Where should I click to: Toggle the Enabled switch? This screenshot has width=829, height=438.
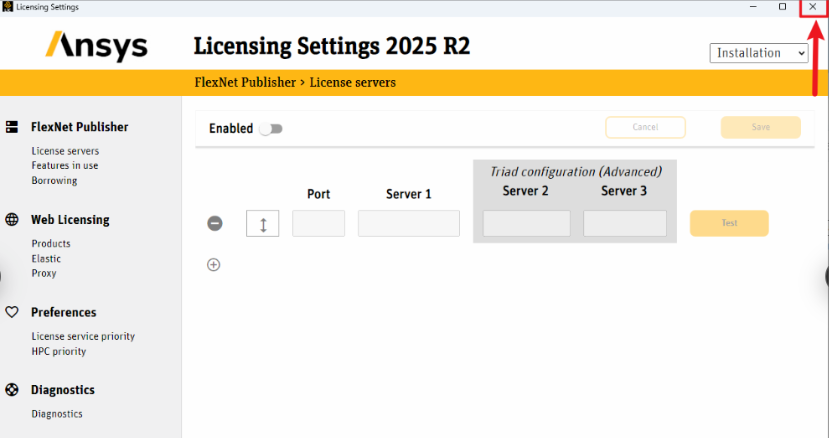[x=271, y=128]
